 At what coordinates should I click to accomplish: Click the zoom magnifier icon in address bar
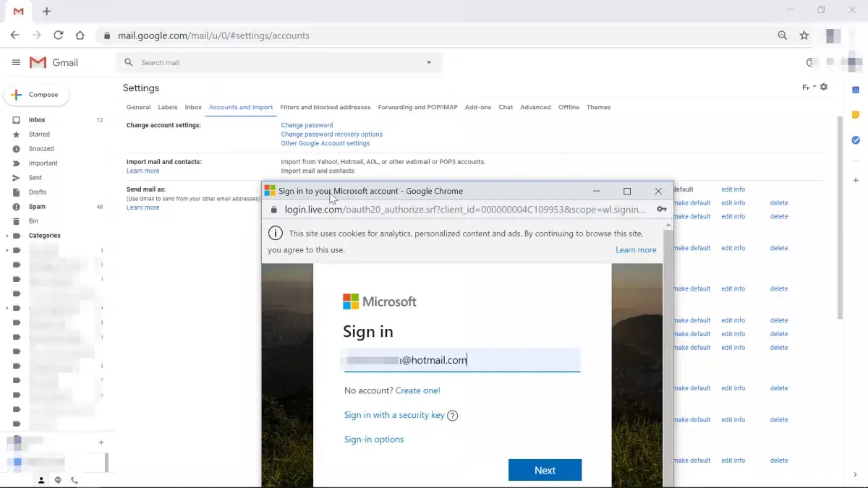(783, 35)
